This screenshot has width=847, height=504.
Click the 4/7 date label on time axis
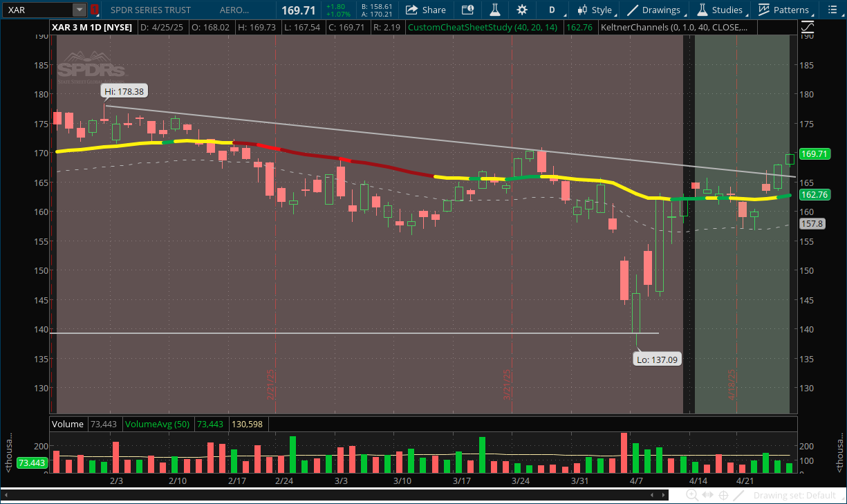tap(635, 480)
